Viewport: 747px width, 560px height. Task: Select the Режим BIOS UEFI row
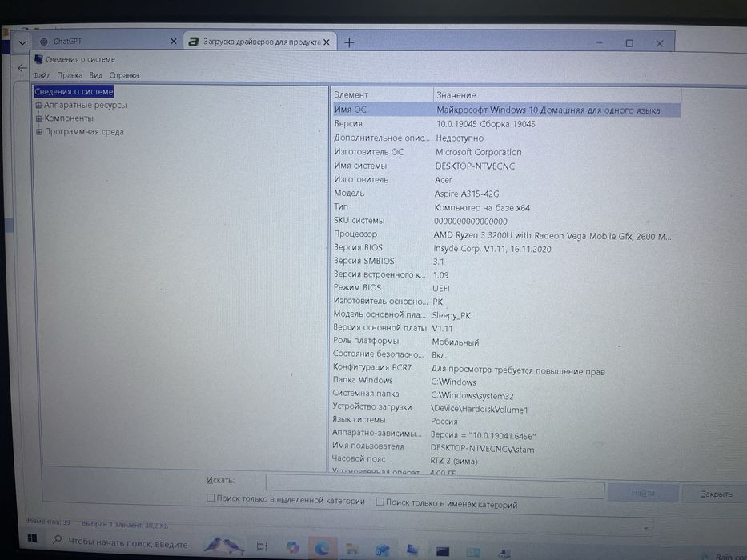click(506, 288)
